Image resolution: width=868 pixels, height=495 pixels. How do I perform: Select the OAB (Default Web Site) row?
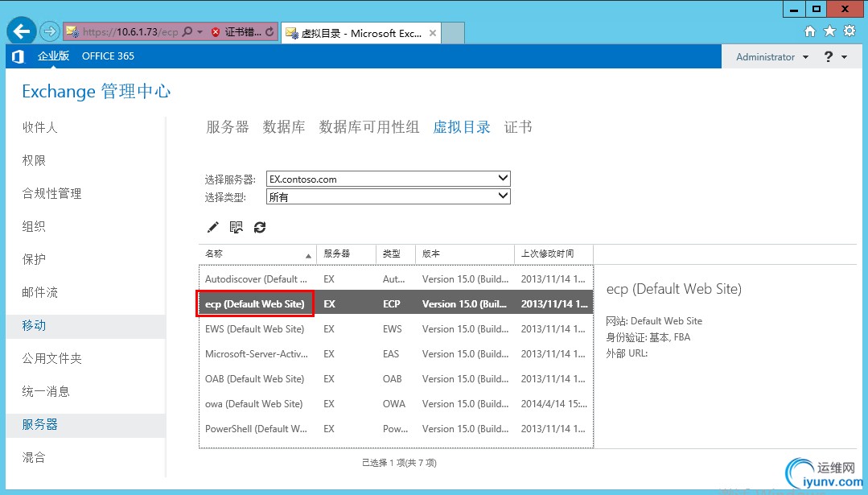click(397, 379)
